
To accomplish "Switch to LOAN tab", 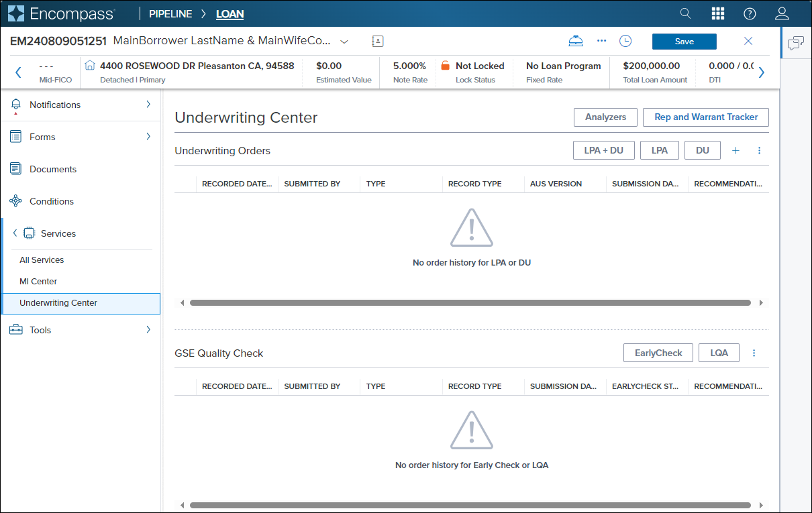I will tap(230, 14).
